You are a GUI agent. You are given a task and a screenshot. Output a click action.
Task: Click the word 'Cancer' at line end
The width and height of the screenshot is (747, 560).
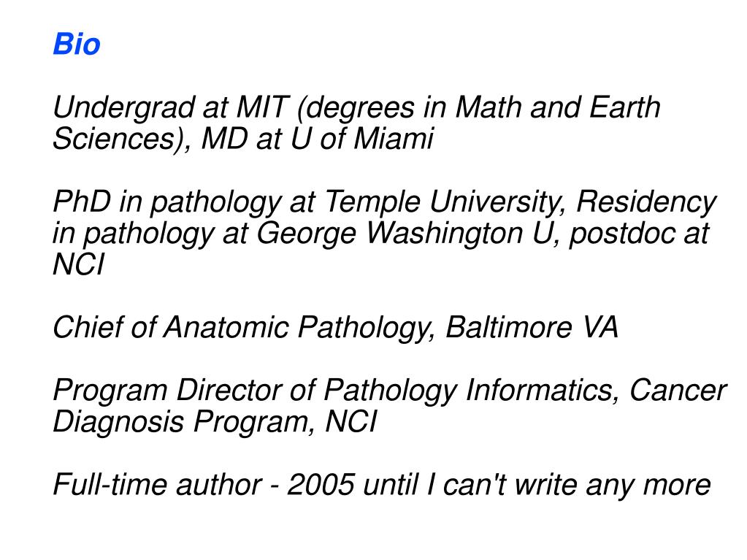point(678,390)
